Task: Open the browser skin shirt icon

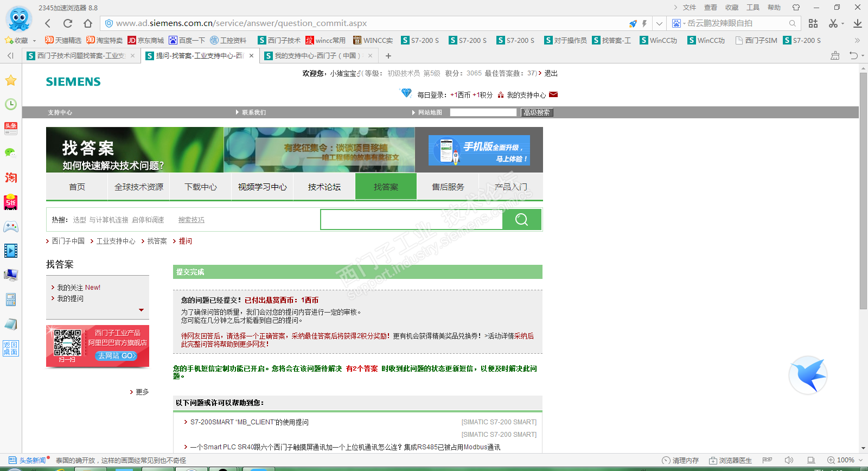Action: pyautogui.click(x=796, y=8)
